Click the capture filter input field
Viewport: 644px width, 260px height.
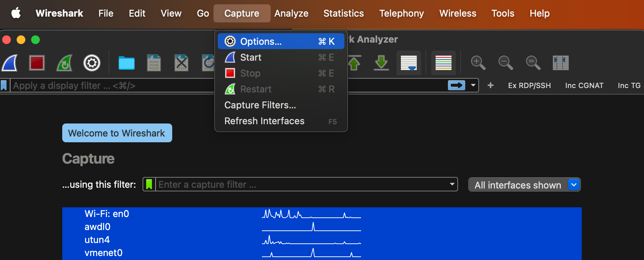tap(302, 185)
